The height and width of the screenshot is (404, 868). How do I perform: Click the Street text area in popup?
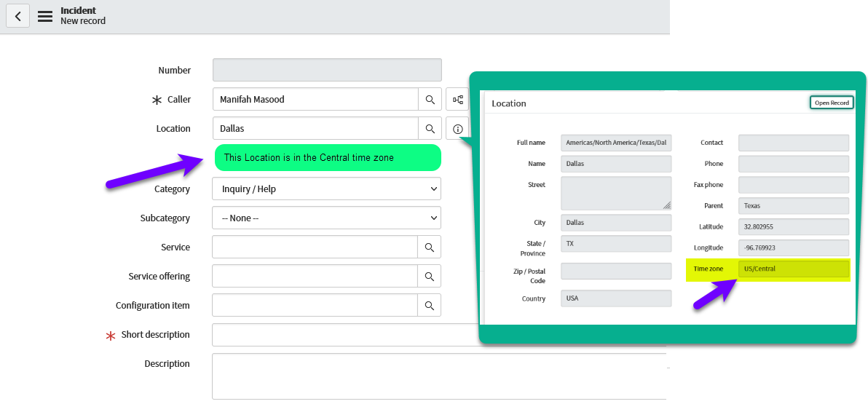tap(616, 193)
